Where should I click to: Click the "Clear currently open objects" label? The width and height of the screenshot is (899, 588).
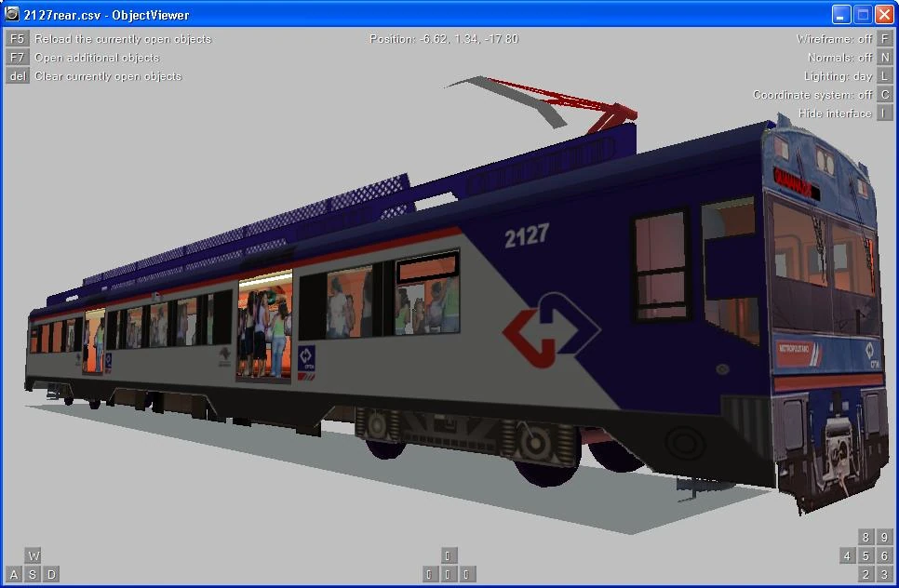(108, 76)
